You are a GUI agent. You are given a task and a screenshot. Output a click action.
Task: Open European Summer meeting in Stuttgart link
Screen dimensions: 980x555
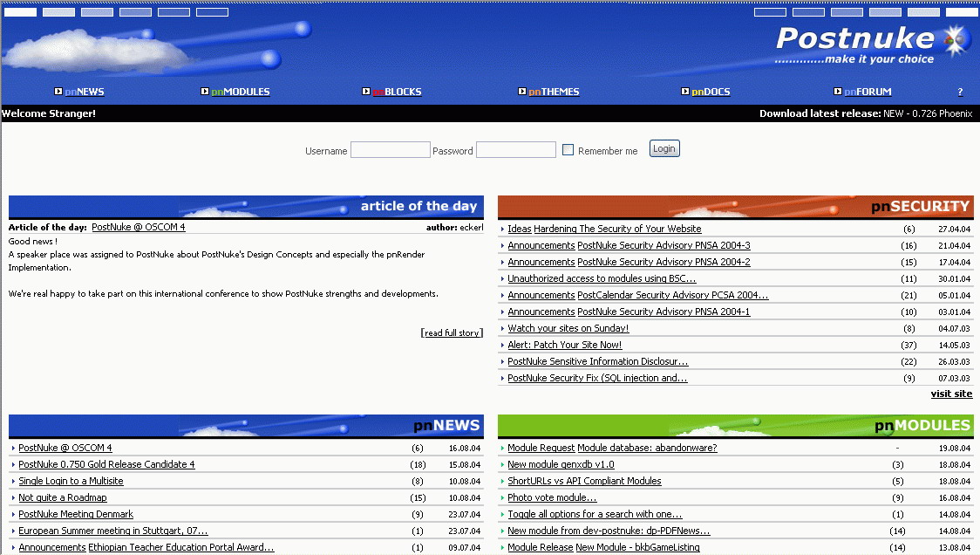click(x=113, y=531)
